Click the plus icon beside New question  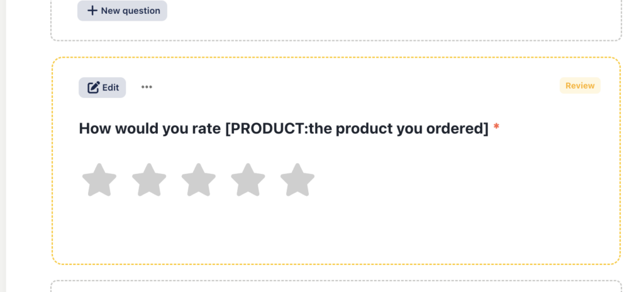click(92, 11)
